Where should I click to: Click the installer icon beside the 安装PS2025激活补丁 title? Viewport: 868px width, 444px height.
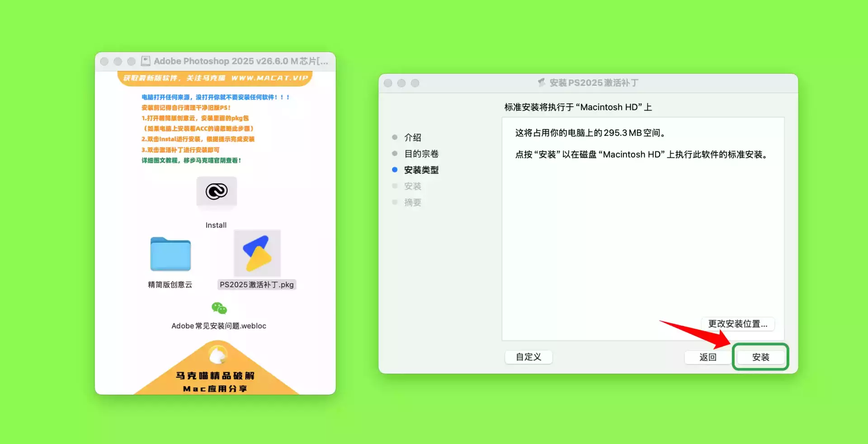tap(541, 83)
